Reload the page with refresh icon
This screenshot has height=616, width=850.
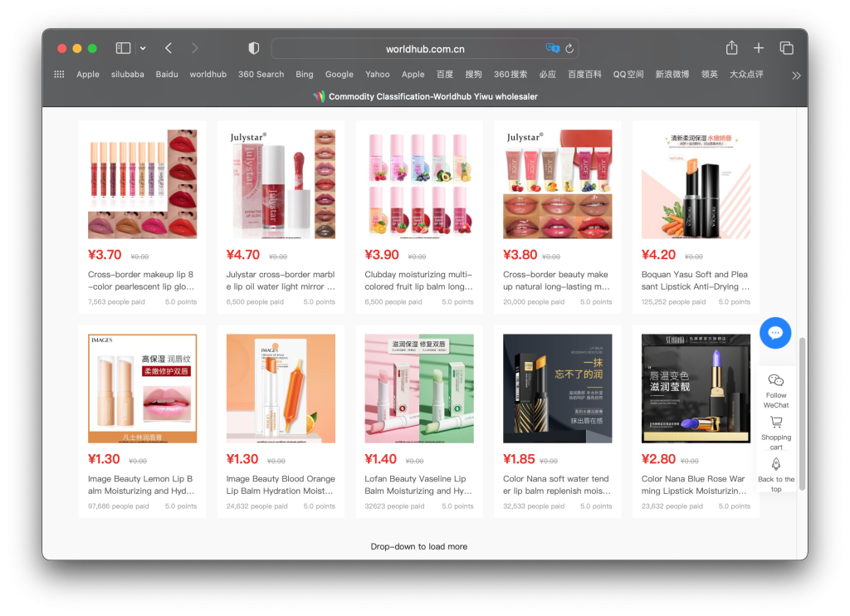click(x=569, y=48)
